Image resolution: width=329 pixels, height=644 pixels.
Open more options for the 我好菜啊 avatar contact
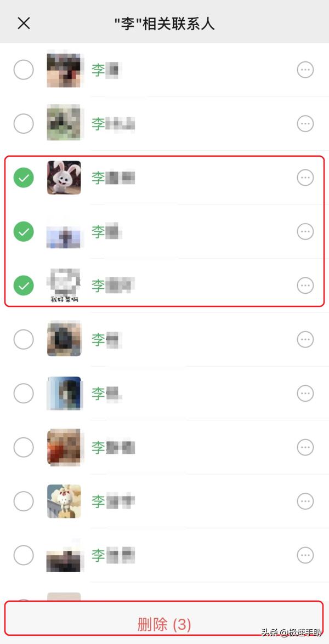(x=305, y=286)
